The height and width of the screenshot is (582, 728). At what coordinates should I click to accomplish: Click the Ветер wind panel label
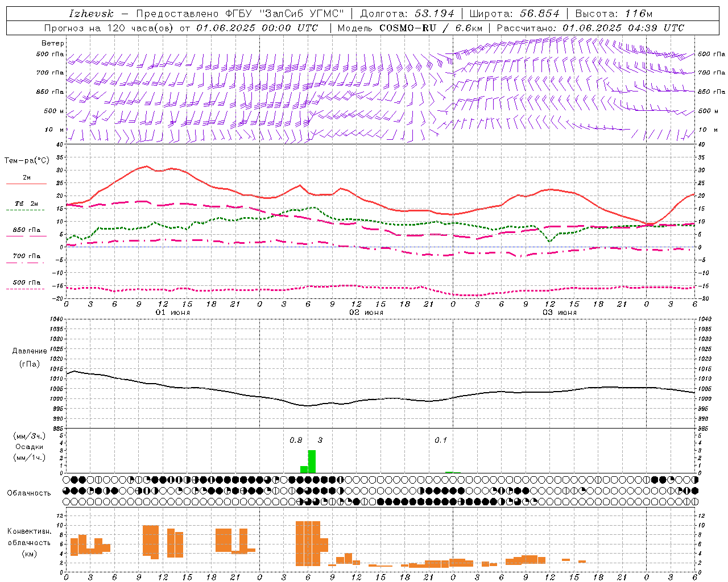[53, 43]
